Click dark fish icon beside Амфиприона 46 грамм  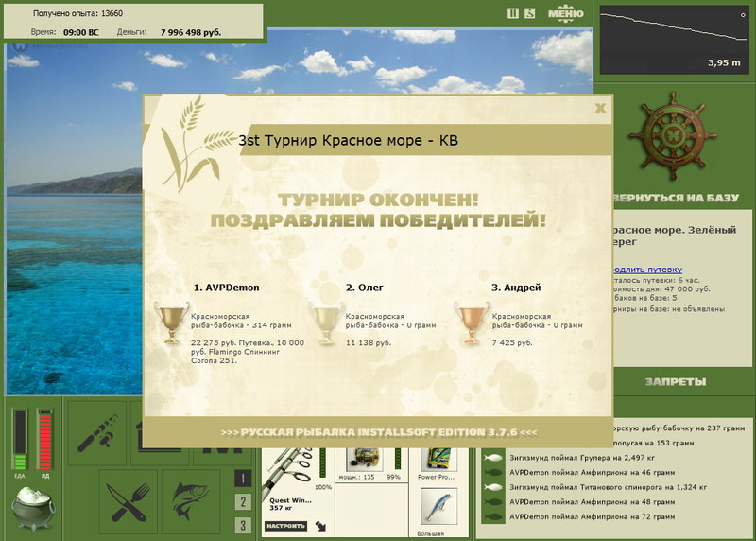click(x=492, y=473)
